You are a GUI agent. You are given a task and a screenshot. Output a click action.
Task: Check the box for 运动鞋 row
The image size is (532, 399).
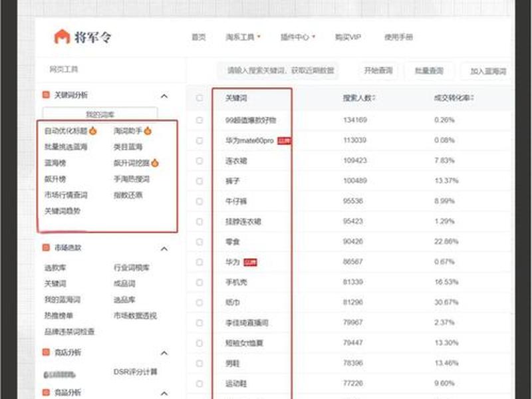pyautogui.click(x=199, y=384)
